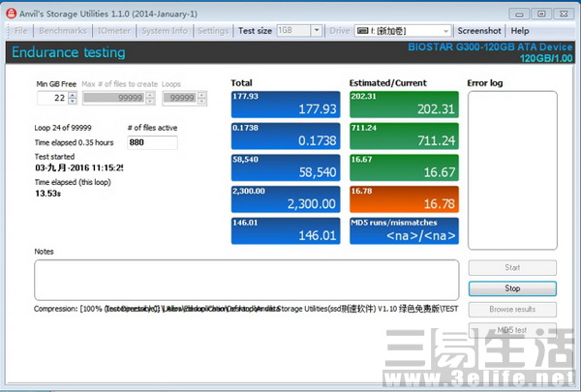
Task: Click the Endurance testing heading
Action: pyautogui.click(x=69, y=52)
